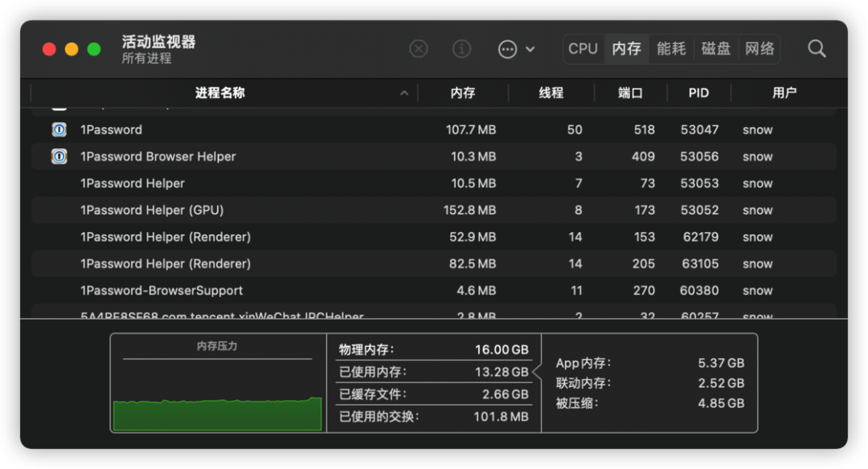The width and height of the screenshot is (868, 469).
Task: Click the 已使用的交换 101.8 MB value
Action: [x=501, y=417]
